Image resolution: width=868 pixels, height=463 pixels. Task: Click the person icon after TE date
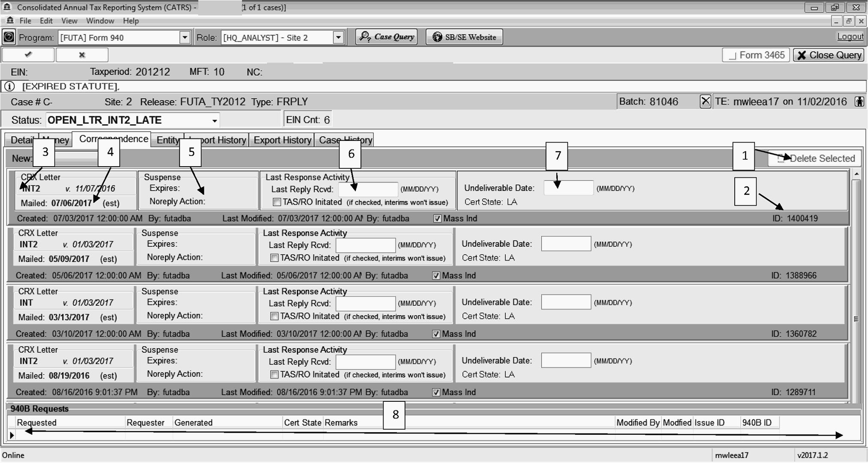click(859, 102)
